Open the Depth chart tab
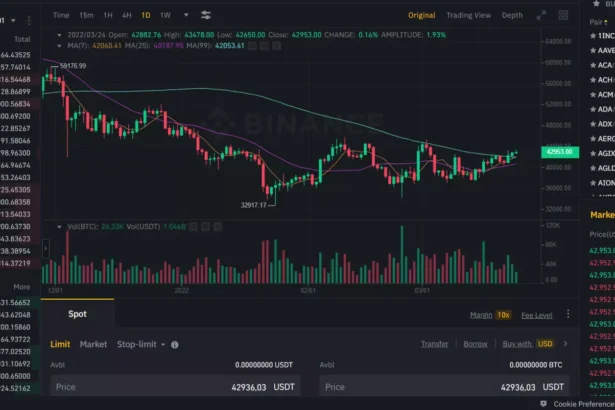This screenshot has width=615, height=410. tap(512, 15)
